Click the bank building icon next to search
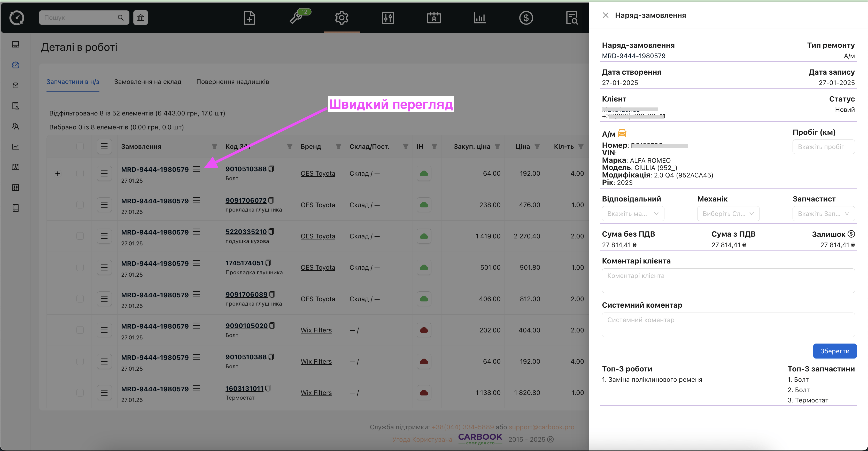Viewport: 868px width, 451px height. [141, 18]
